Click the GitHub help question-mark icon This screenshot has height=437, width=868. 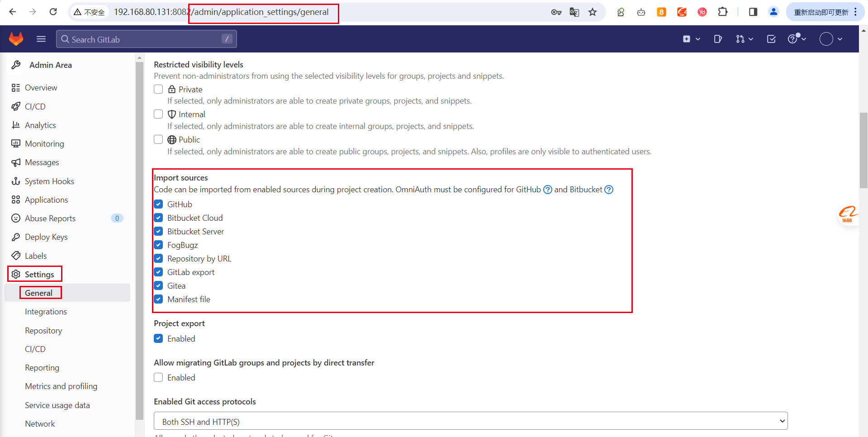click(547, 190)
